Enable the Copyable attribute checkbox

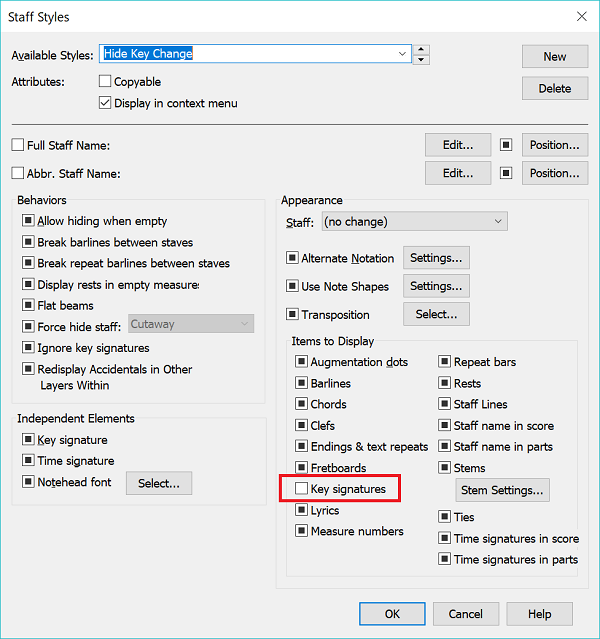coord(106,82)
